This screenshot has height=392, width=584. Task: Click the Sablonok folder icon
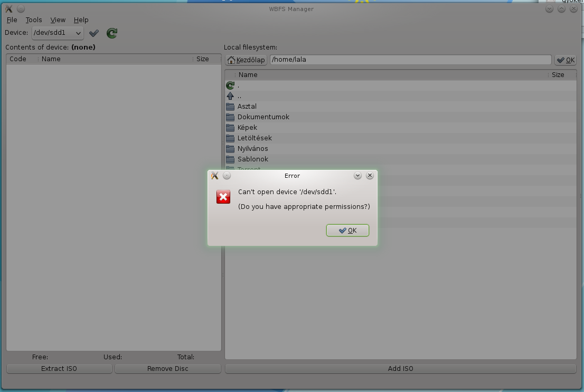coord(230,159)
